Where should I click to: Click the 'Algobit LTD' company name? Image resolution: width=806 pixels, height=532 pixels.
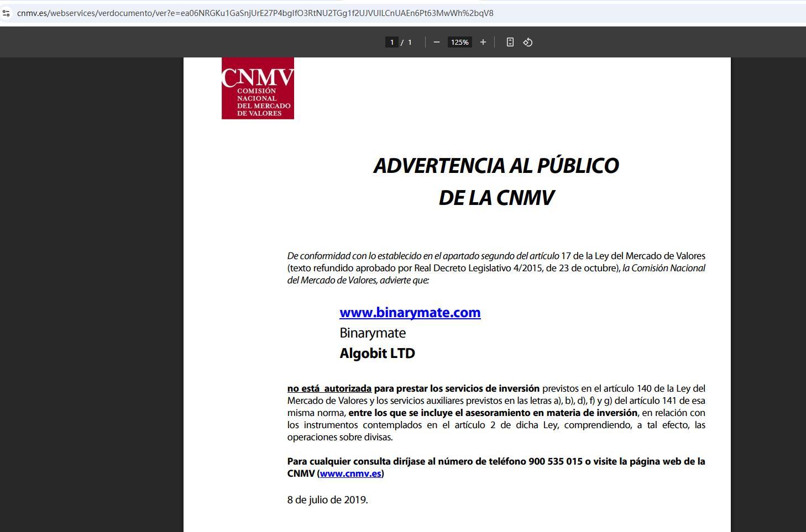pos(377,354)
